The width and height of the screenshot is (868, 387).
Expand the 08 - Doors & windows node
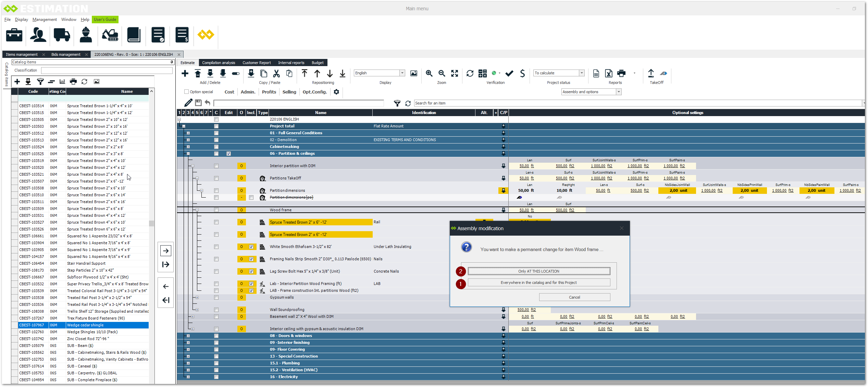(x=188, y=336)
